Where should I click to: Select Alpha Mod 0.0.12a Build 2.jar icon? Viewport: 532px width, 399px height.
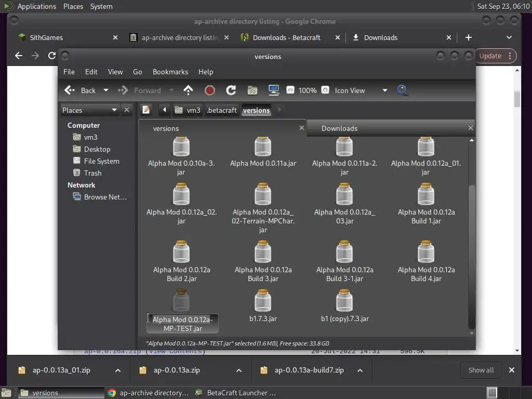point(181,252)
